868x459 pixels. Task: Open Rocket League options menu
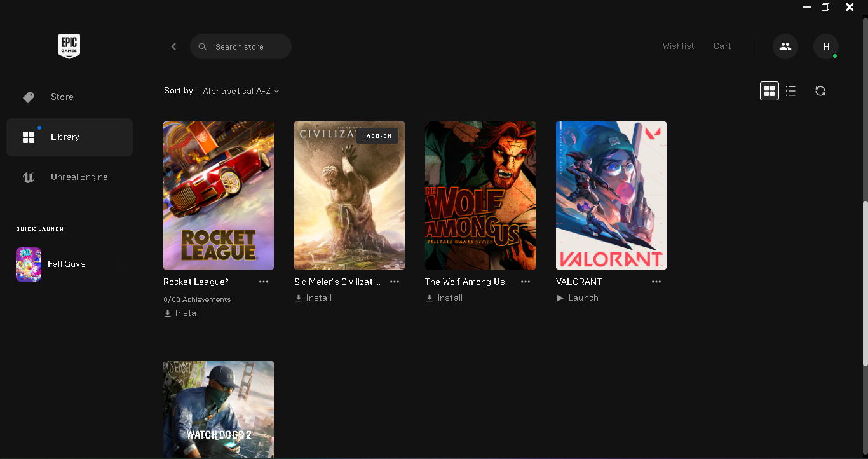click(264, 282)
